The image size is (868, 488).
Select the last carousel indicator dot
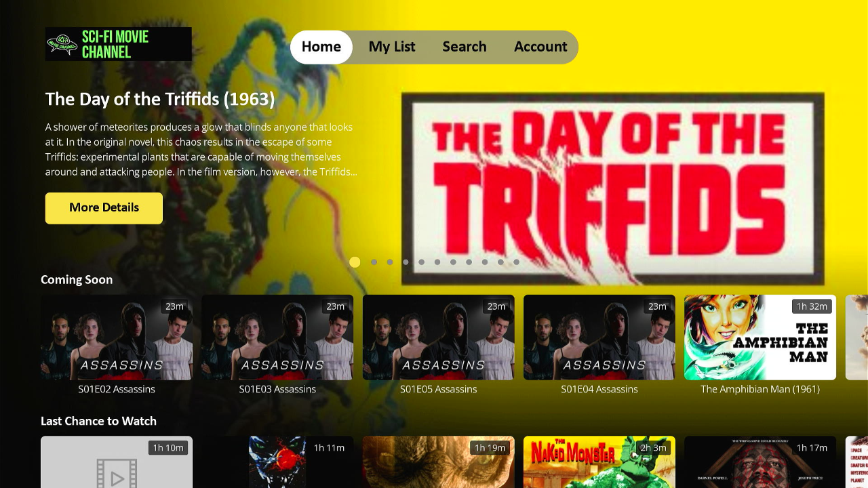tap(516, 262)
